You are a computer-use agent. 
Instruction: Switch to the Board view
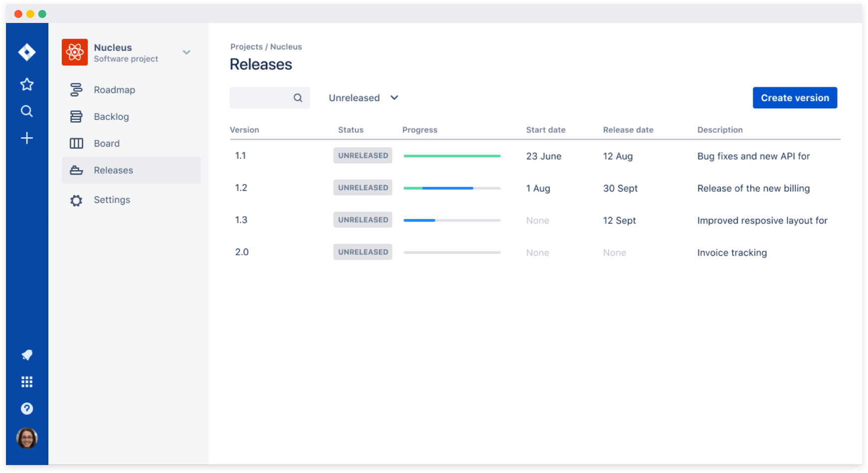tap(107, 144)
